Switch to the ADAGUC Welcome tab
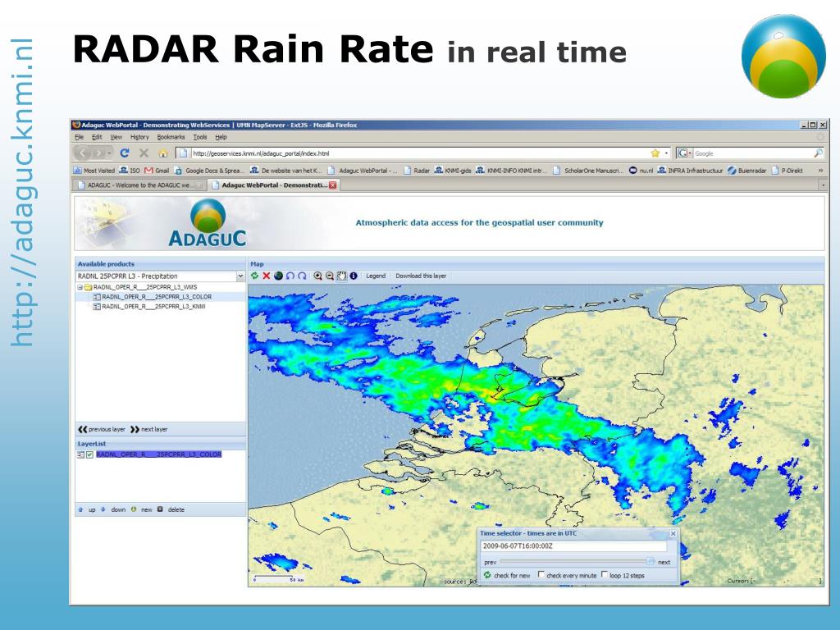This screenshot has height=630, width=840. tap(139, 185)
